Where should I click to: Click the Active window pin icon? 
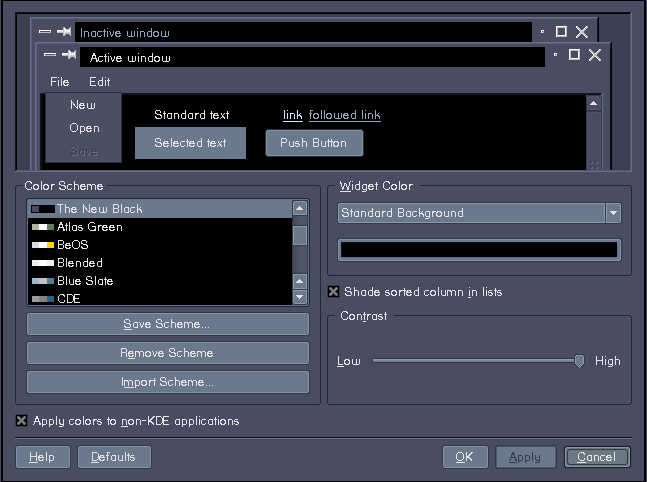point(69,54)
